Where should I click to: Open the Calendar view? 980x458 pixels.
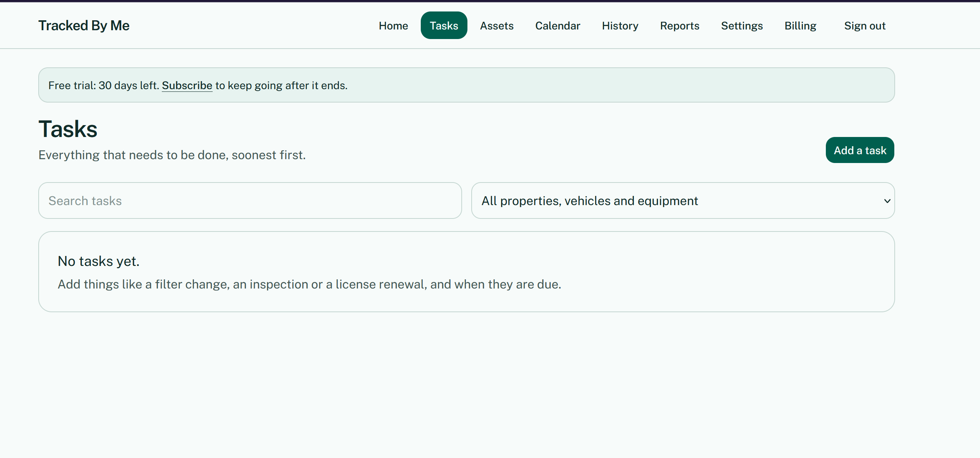point(557,26)
